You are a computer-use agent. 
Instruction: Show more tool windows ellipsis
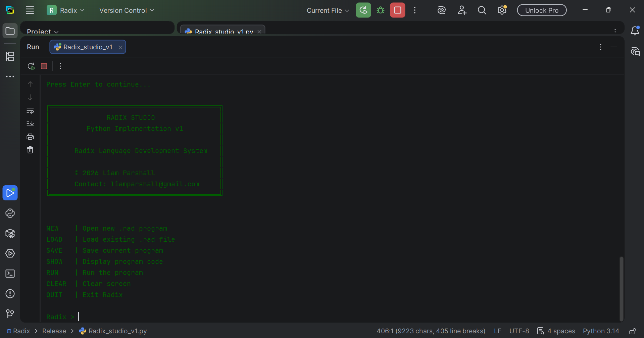point(10,77)
